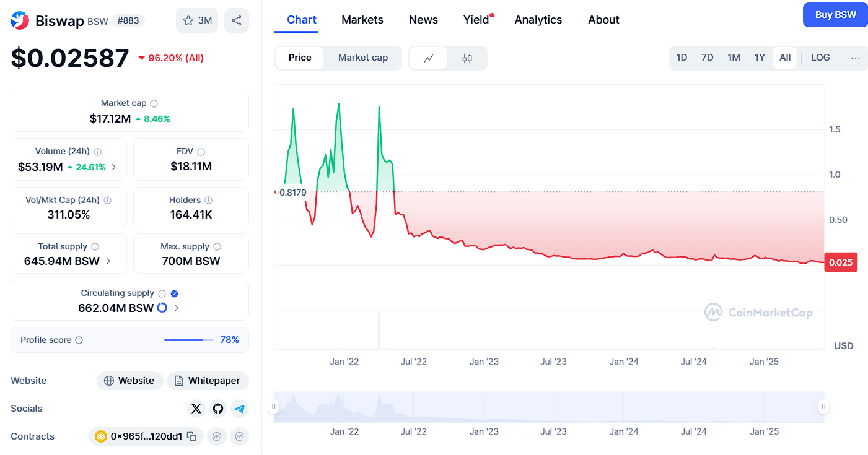Switch to the candlestick chart icon
868x455 pixels.
click(x=467, y=58)
